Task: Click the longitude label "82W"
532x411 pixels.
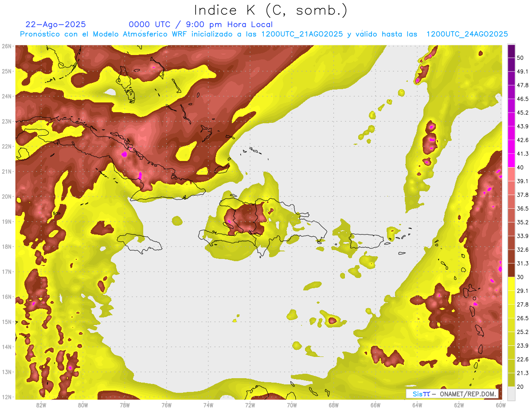Action: point(41,405)
